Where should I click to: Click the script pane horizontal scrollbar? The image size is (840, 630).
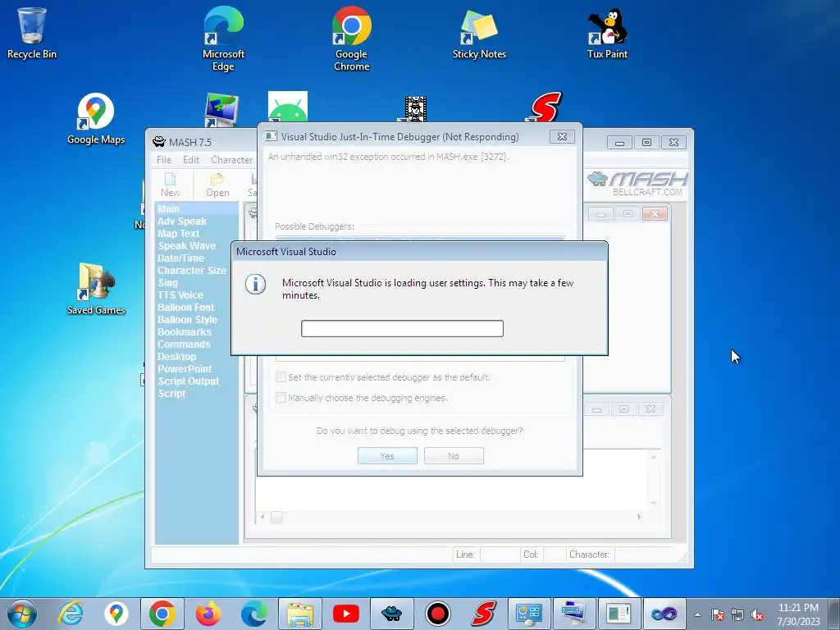tap(450, 517)
